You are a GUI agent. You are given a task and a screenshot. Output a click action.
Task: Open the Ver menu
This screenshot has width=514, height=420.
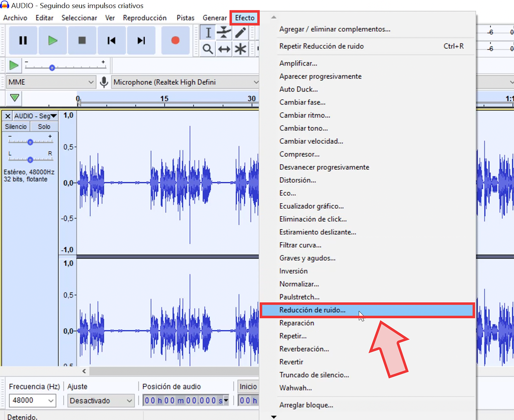110,18
